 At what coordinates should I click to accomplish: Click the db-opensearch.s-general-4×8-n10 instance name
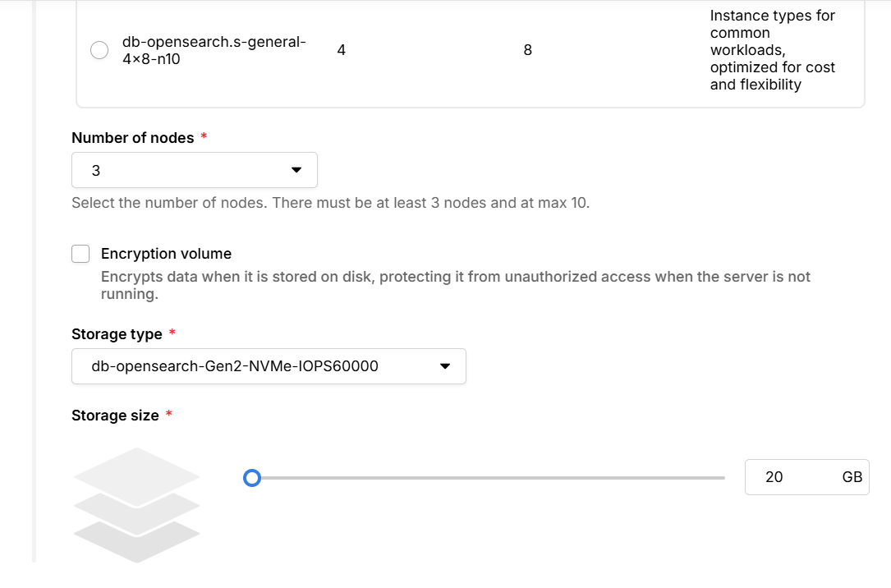[x=214, y=50]
